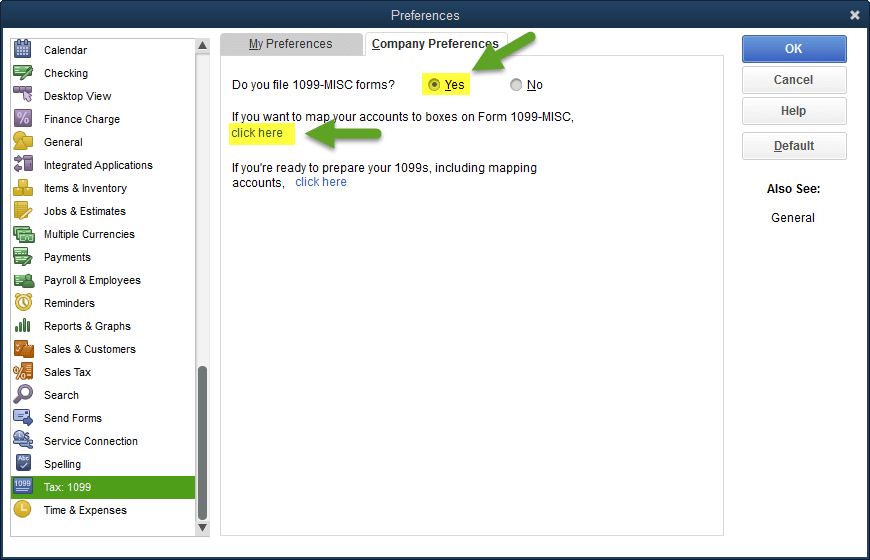The height and width of the screenshot is (560, 870).
Task: Click the highlighted map accounts link
Action: click(x=257, y=133)
